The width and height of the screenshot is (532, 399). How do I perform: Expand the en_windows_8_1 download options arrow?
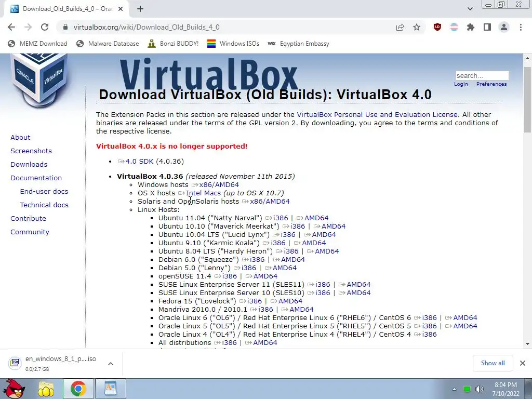pyautogui.click(x=110, y=363)
